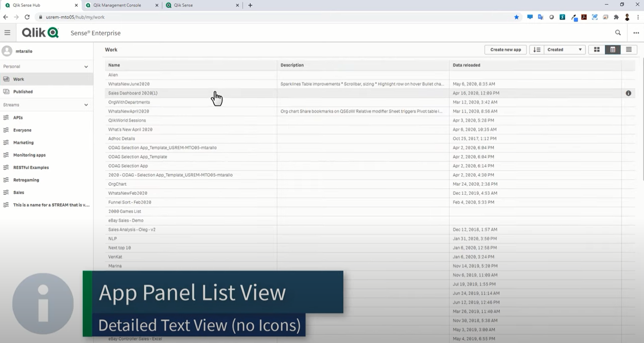Open the Created sort-by dropdown
This screenshot has width=644, height=343.
pos(564,50)
